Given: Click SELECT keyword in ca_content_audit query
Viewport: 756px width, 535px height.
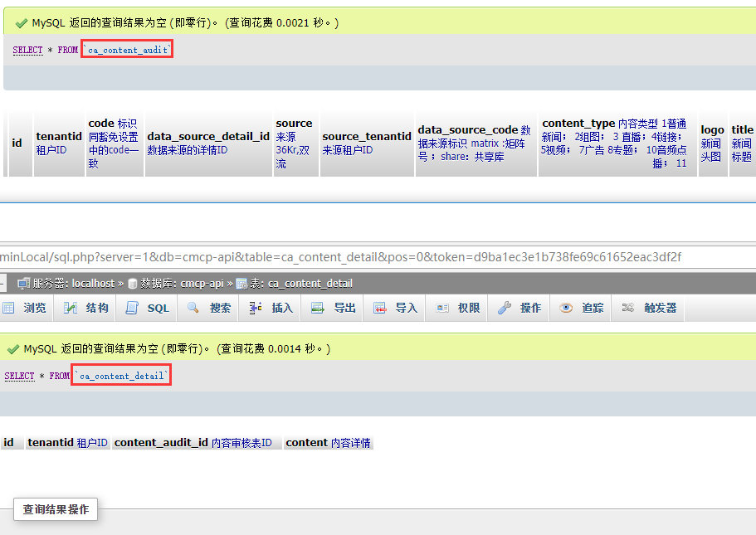Looking at the screenshot, I should point(28,50).
